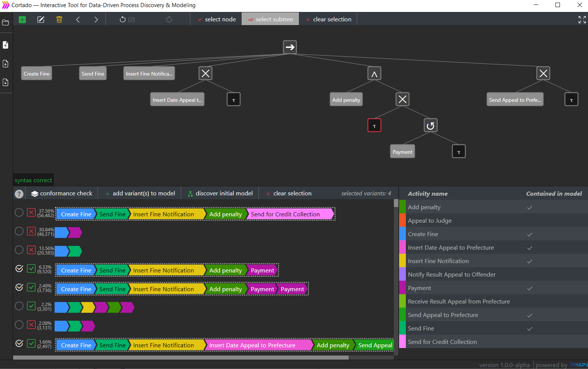
Task: Click the redo icon
Action: (x=169, y=19)
